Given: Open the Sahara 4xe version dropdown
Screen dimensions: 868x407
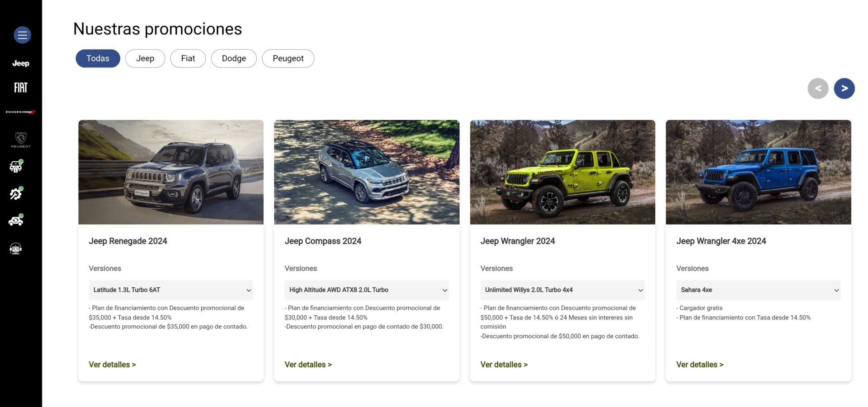Looking at the screenshot, I should (758, 290).
